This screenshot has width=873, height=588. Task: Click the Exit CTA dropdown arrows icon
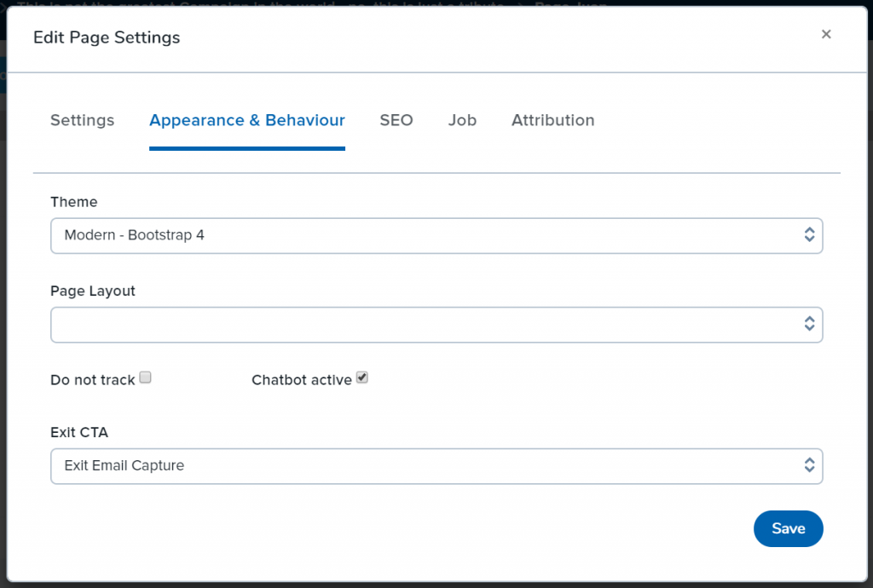pyautogui.click(x=810, y=465)
